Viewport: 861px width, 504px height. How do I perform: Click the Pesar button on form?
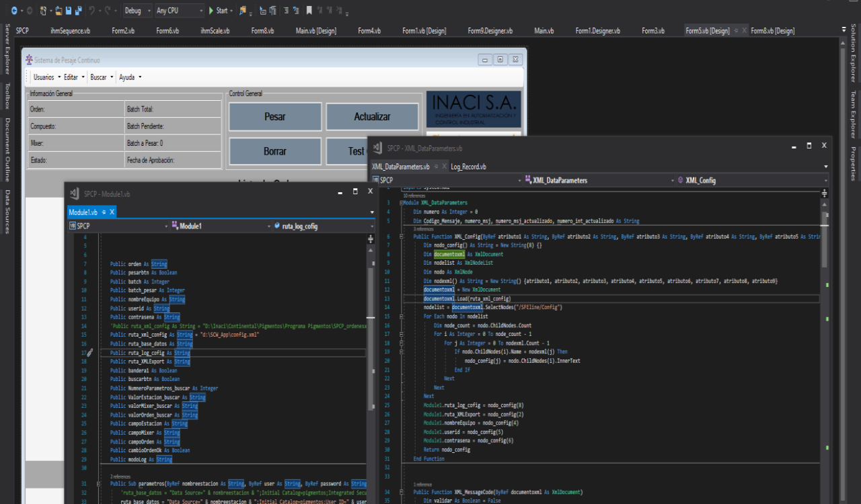pos(274,117)
